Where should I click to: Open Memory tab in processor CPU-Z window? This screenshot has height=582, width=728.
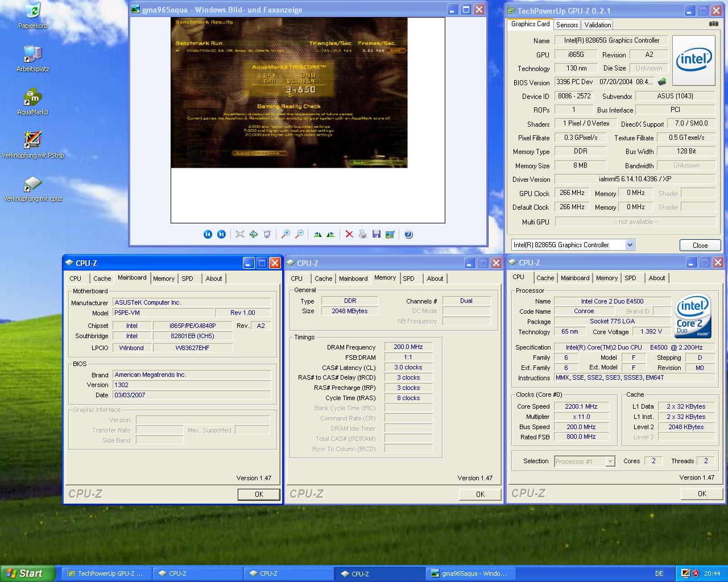pos(607,278)
